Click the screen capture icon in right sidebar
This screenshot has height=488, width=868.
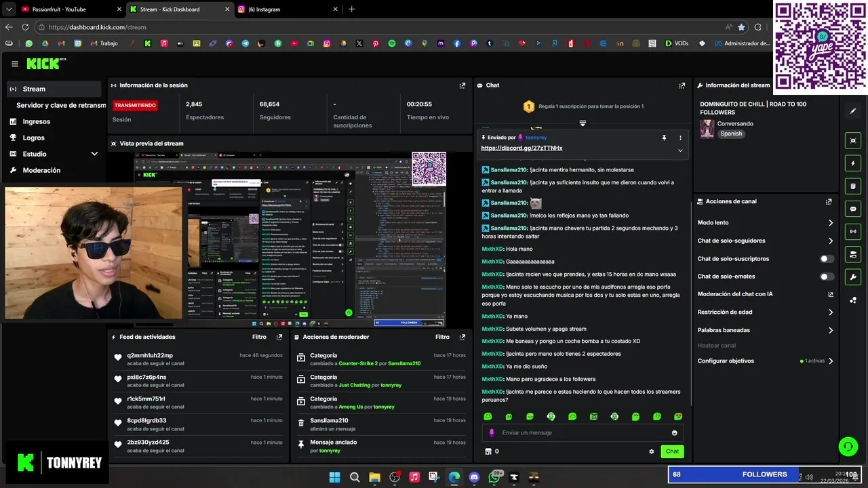853,140
